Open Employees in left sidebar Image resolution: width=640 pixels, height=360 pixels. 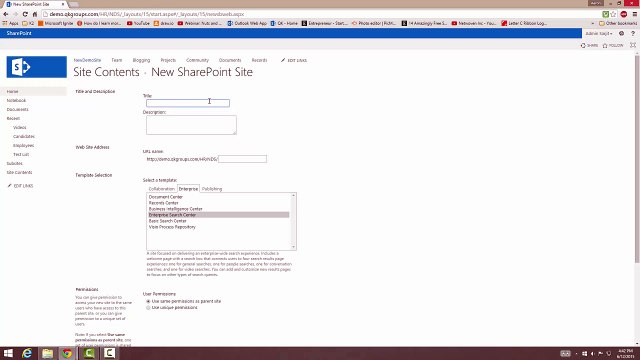(23, 145)
